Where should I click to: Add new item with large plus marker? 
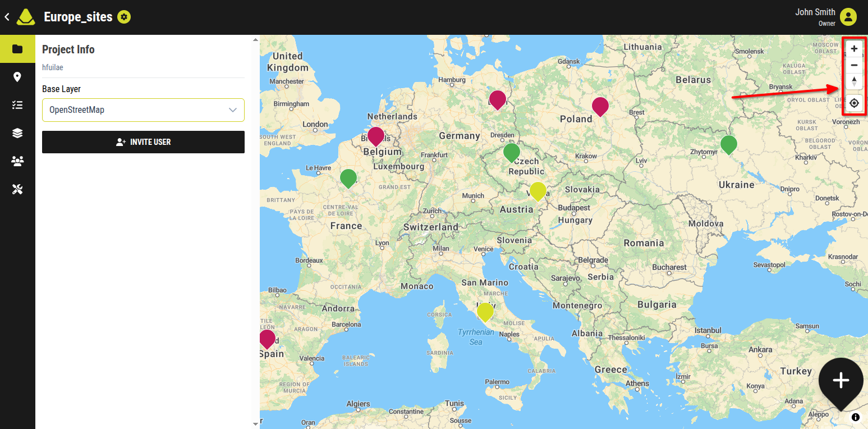(x=841, y=382)
